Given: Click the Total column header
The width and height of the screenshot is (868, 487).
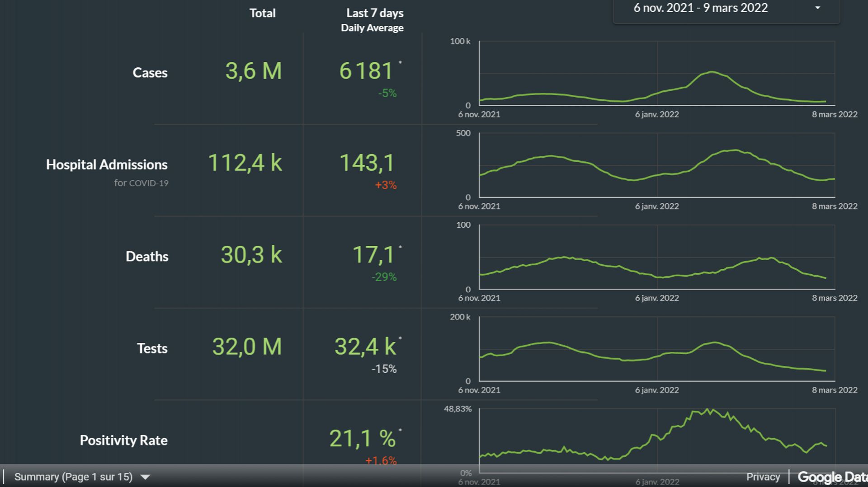Looking at the screenshot, I should pos(262,13).
